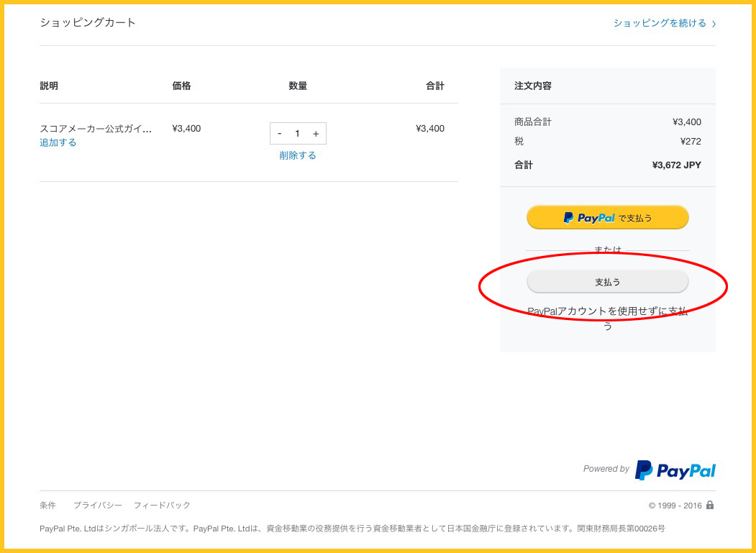Pay with the yellow PayPalで支払う button

608,217
